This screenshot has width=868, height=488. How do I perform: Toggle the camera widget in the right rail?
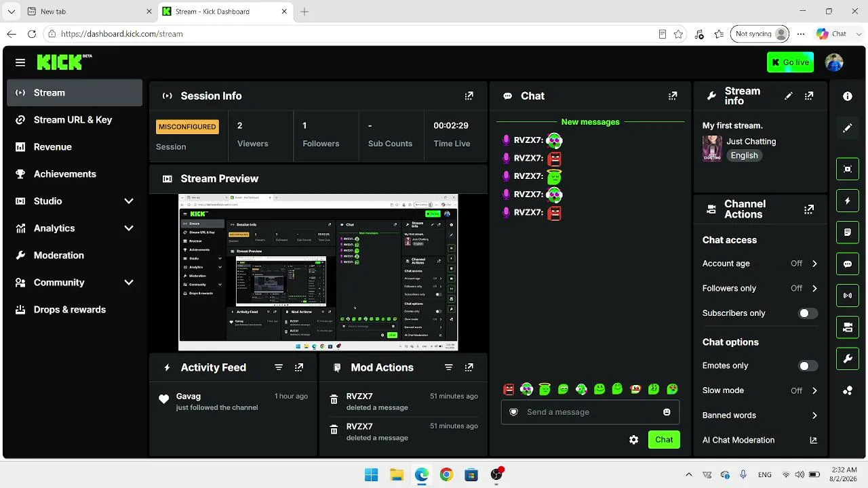(x=848, y=327)
